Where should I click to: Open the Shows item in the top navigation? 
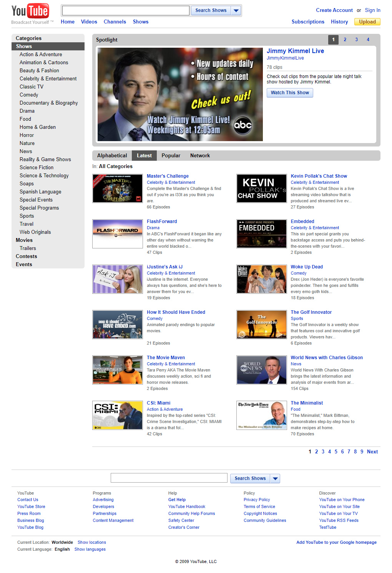click(141, 22)
